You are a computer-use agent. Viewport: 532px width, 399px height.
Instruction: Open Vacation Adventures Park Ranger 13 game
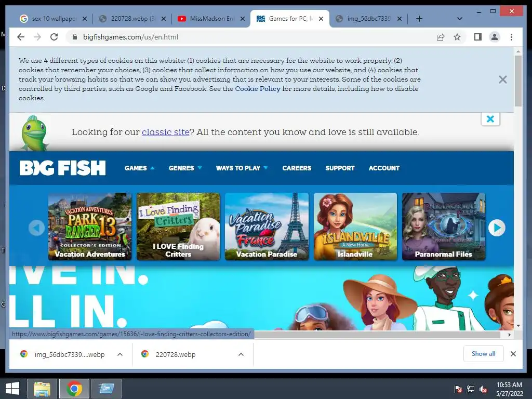click(90, 227)
